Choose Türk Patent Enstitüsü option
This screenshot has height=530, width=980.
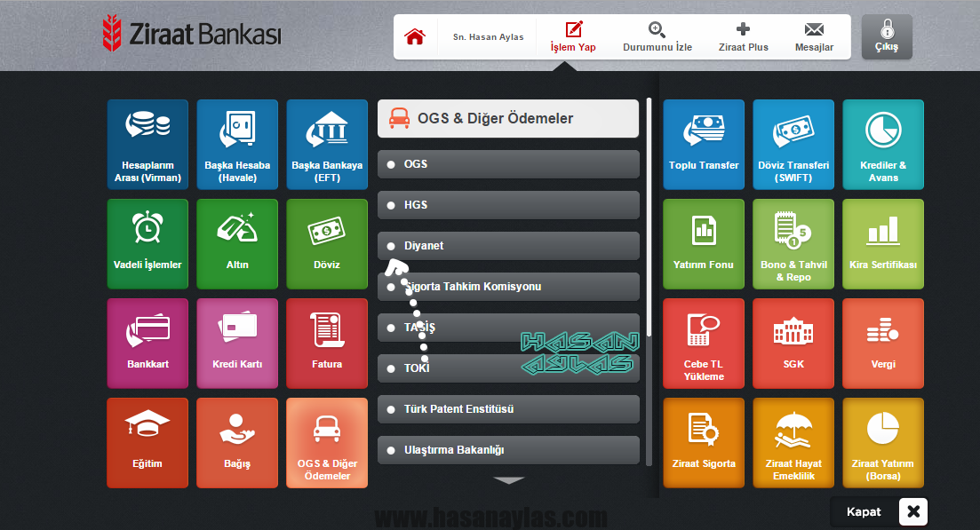(509, 409)
